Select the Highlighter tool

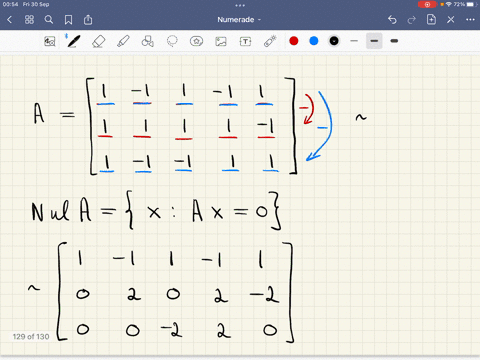(123, 41)
